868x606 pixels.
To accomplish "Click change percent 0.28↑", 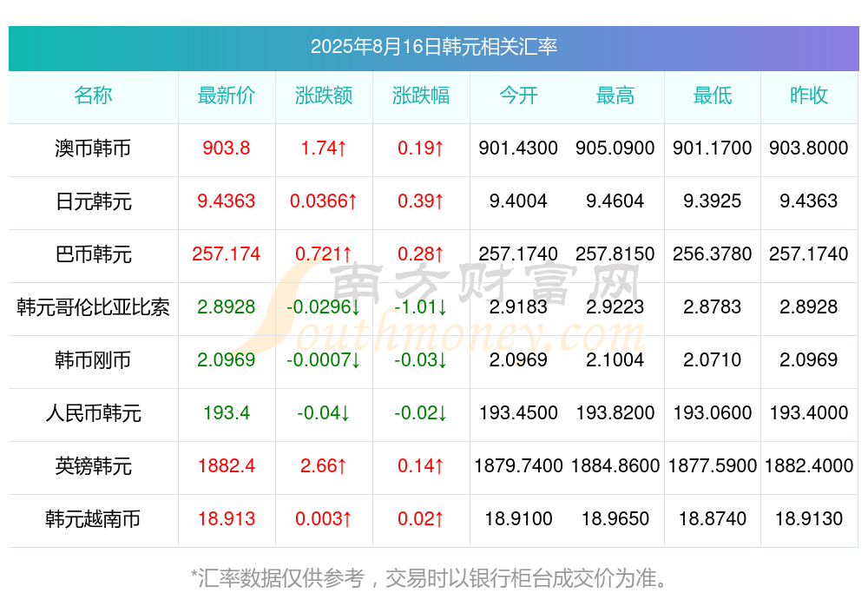I will 421,254.
